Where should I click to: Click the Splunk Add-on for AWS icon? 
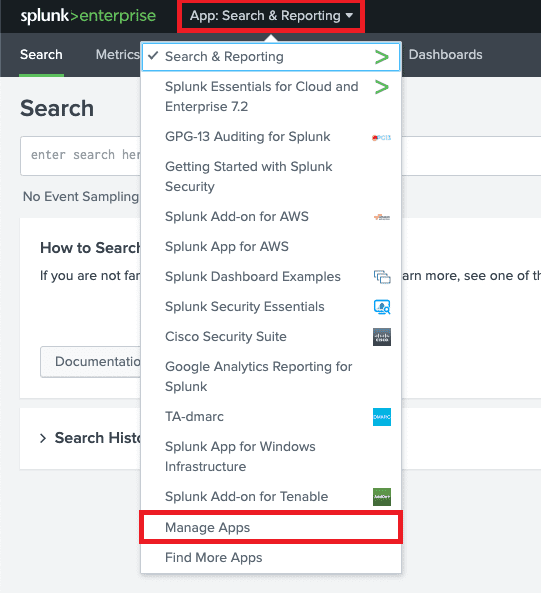pos(382,217)
